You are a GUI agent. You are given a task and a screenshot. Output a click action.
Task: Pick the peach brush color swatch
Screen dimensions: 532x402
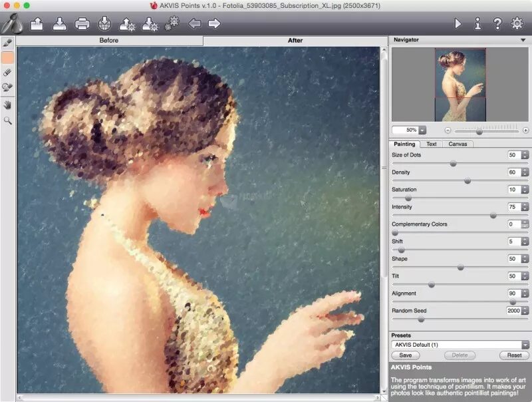7,57
